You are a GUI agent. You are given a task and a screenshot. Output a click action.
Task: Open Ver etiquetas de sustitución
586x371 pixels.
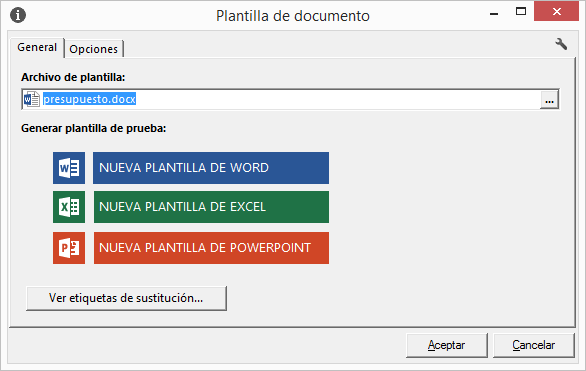click(x=126, y=298)
